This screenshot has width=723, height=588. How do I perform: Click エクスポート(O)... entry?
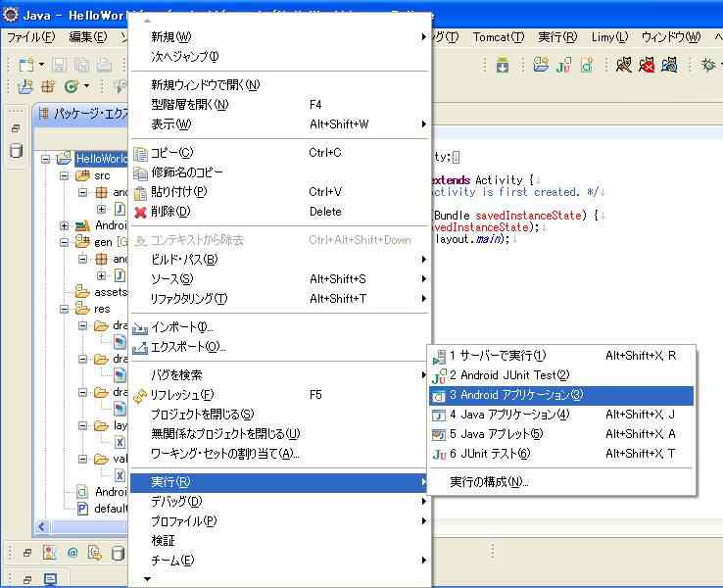point(280,347)
